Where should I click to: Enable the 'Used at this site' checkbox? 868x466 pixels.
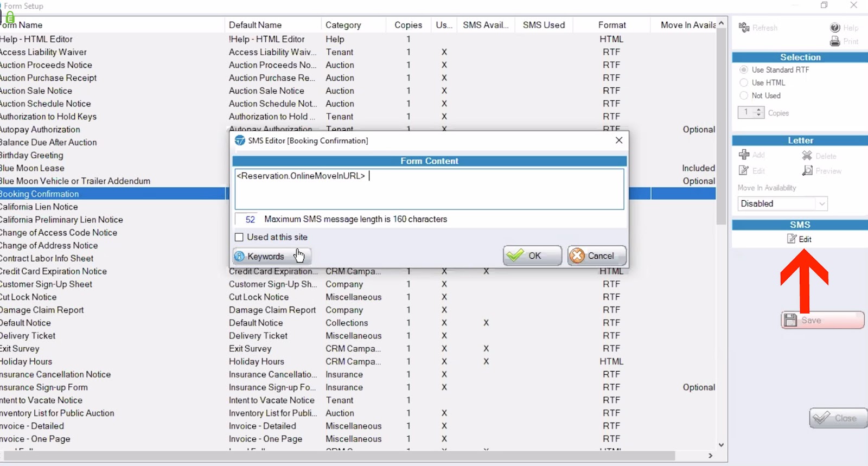(239, 237)
